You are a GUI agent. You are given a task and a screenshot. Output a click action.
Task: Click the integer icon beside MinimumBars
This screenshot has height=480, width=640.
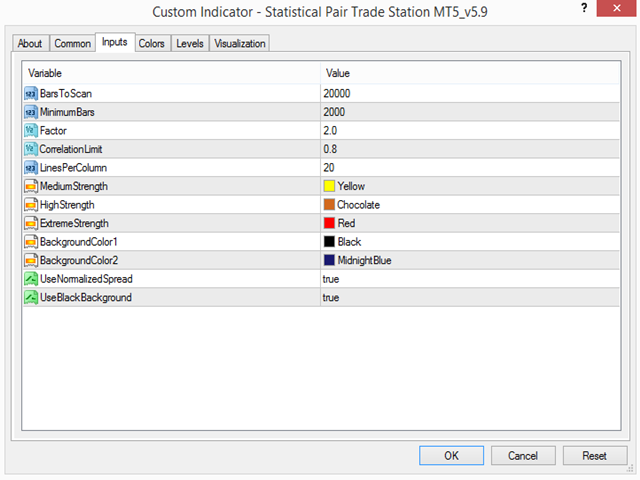click(31, 112)
